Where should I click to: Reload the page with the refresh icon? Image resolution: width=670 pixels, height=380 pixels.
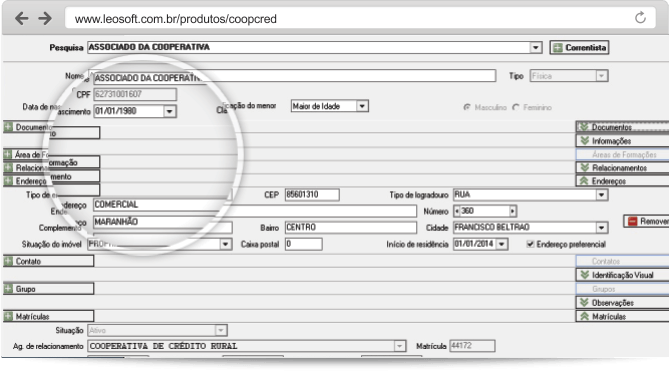[x=640, y=18]
